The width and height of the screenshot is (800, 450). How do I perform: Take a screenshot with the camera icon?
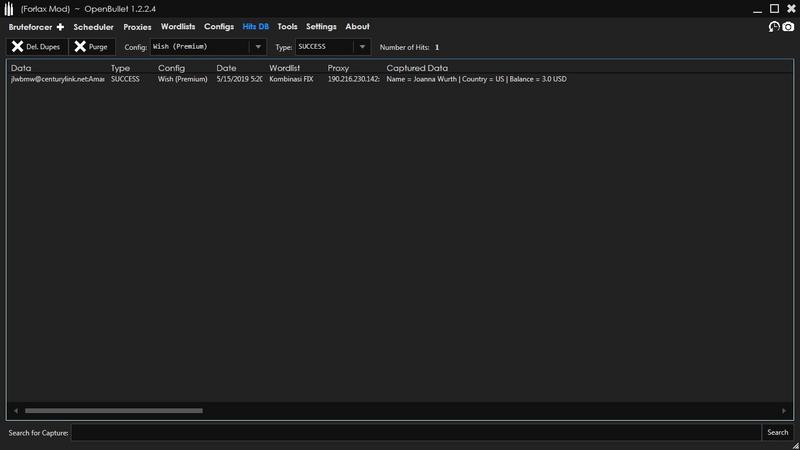click(x=788, y=27)
